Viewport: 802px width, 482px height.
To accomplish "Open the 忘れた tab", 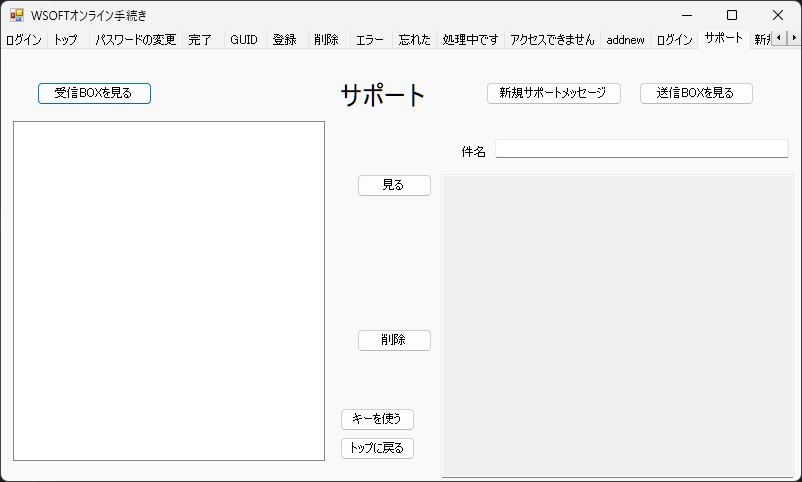I will pyautogui.click(x=415, y=40).
